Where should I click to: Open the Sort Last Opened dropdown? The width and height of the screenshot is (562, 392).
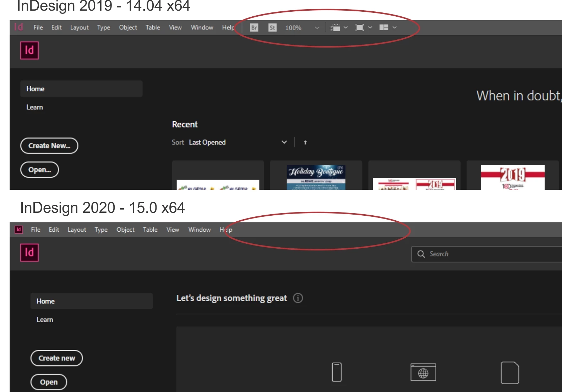238,142
